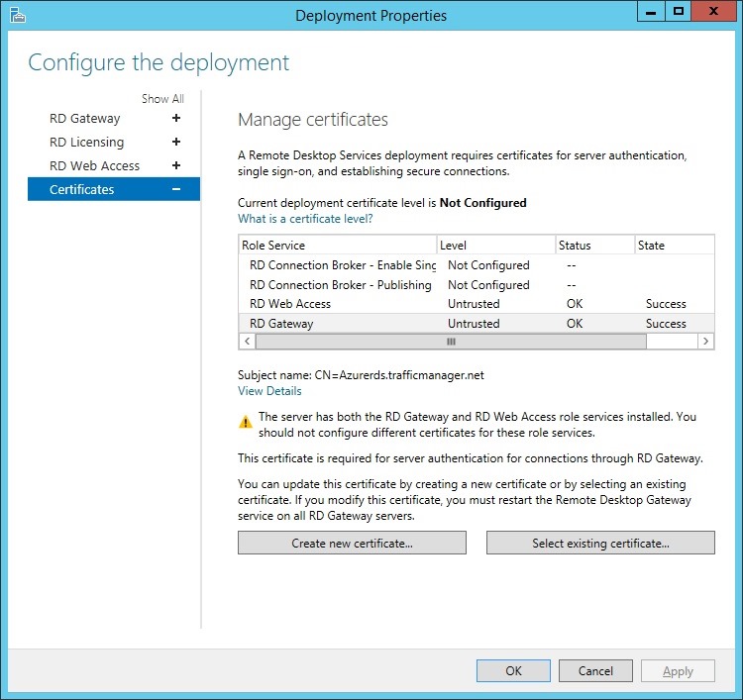Select RD Connection Broker - Enable Single Sign On row
The image size is (743, 700).
tap(477, 264)
